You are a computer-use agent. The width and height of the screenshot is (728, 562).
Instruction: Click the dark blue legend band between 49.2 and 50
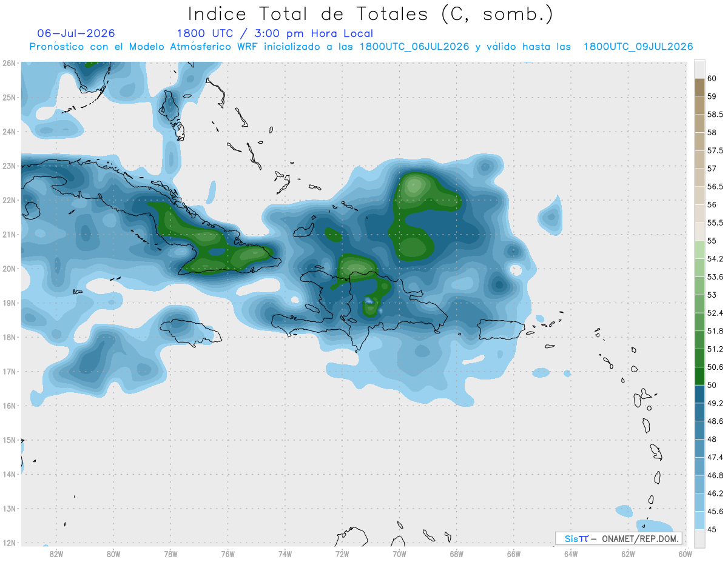pos(699,394)
